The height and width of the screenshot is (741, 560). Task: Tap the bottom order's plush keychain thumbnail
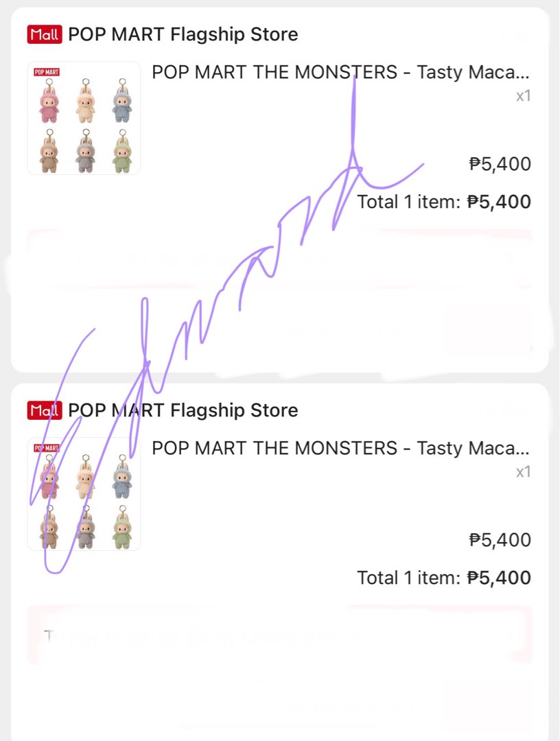[84, 494]
